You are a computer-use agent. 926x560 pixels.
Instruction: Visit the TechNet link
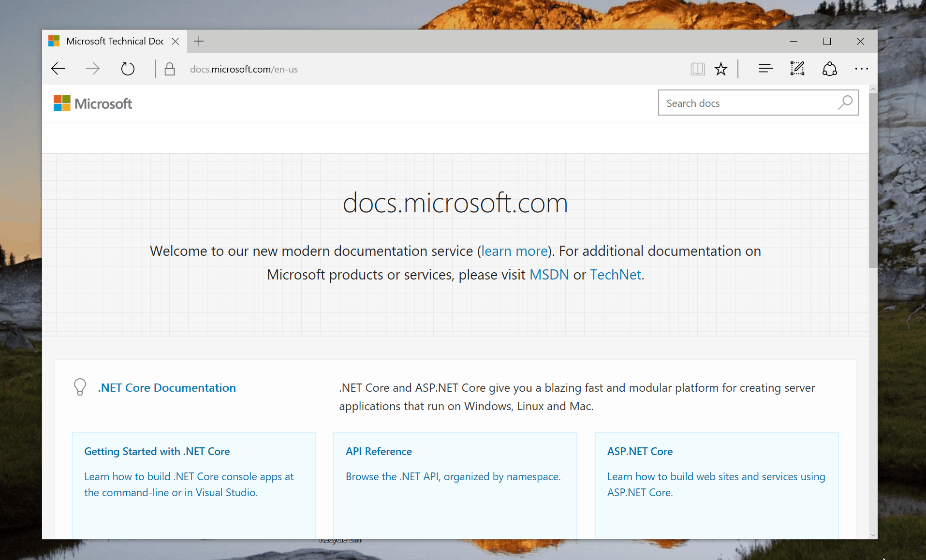click(x=616, y=275)
